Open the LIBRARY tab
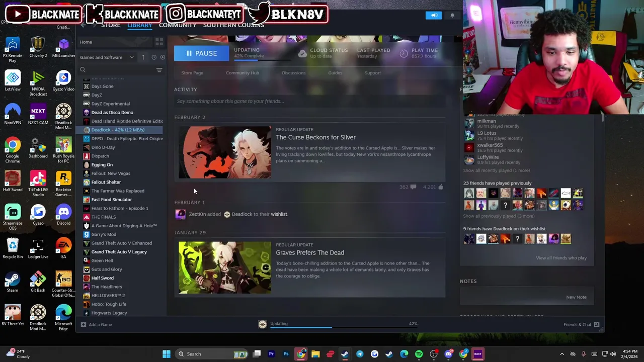644x362 pixels. coord(139,25)
